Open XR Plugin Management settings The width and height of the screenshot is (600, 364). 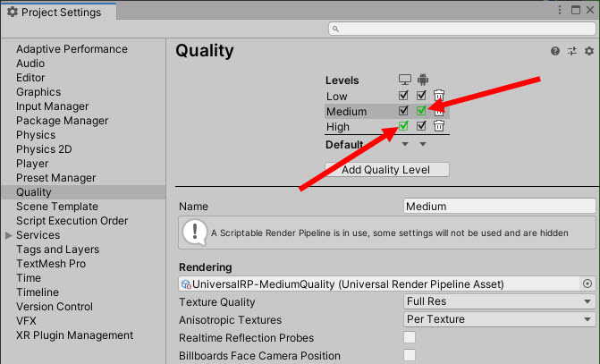click(x=74, y=334)
